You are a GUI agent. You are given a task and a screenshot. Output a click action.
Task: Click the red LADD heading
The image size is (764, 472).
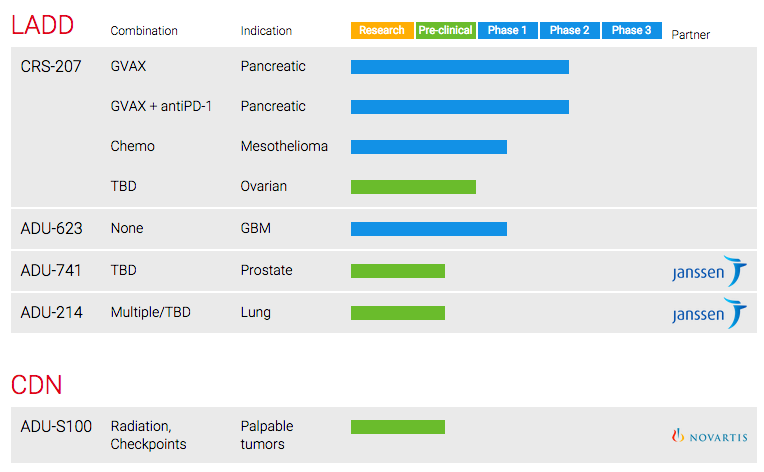point(42,25)
